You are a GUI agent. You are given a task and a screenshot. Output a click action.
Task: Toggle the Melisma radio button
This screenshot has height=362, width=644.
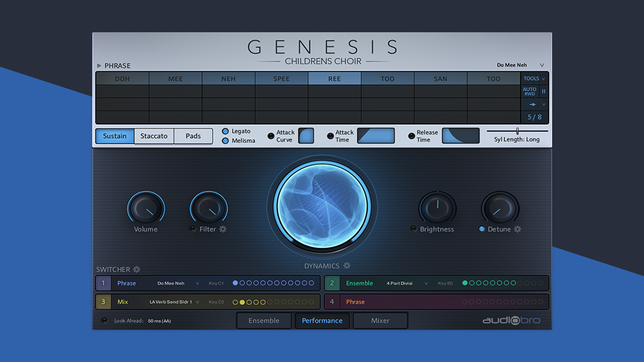pos(225,141)
